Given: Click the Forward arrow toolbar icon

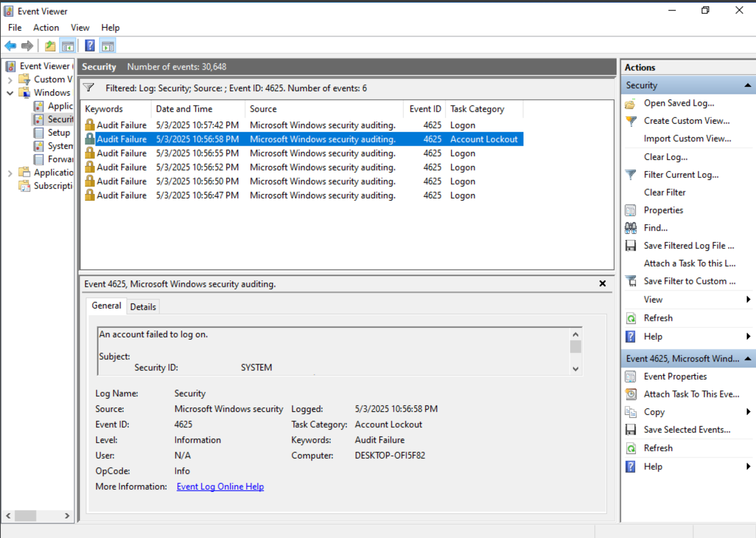Looking at the screenshot, I should point(27,46).
